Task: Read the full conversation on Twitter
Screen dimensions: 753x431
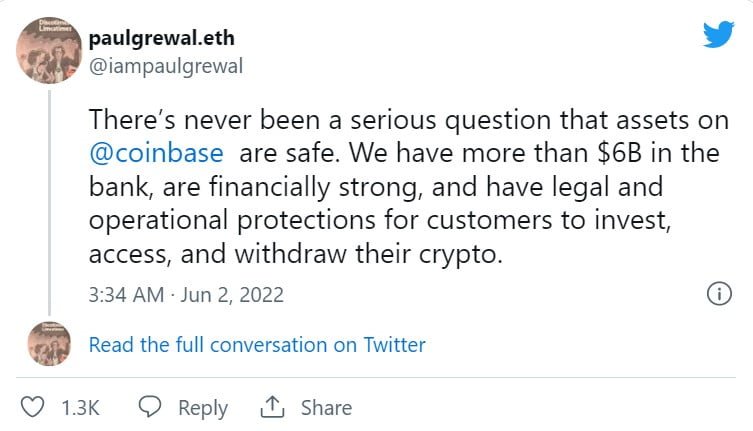Action: click(257, 345)
